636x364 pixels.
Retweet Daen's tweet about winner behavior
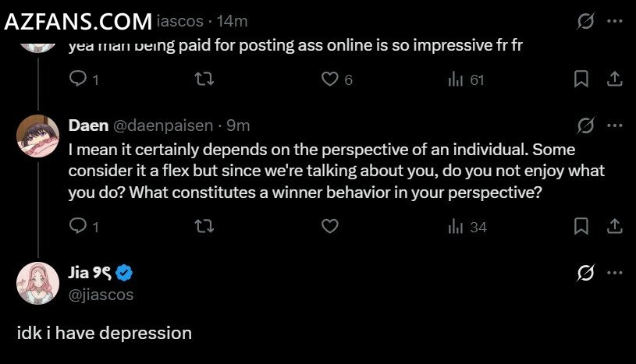point(204,226)
